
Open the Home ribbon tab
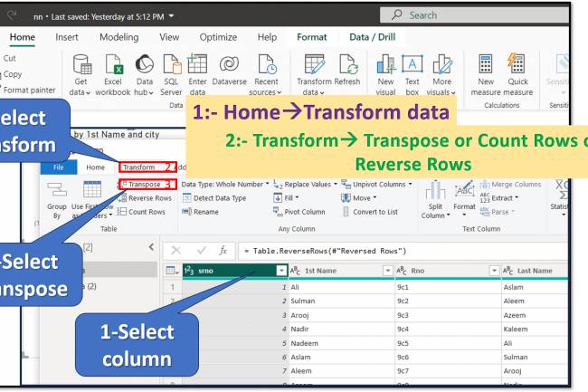click(x=22, y=37)
